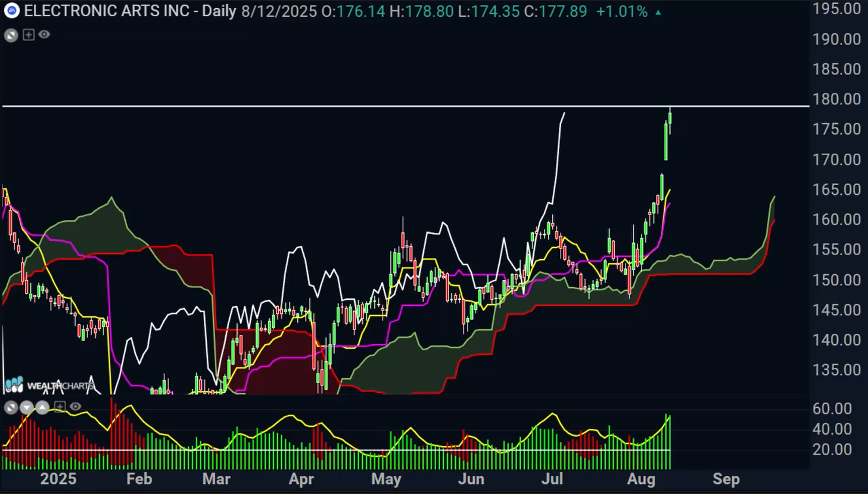Image resolution: width=868 pixels, height=494 pixels.
Task: Select the white horizontal resistance line
Action: pyautogui.click(x=405, y=106)
